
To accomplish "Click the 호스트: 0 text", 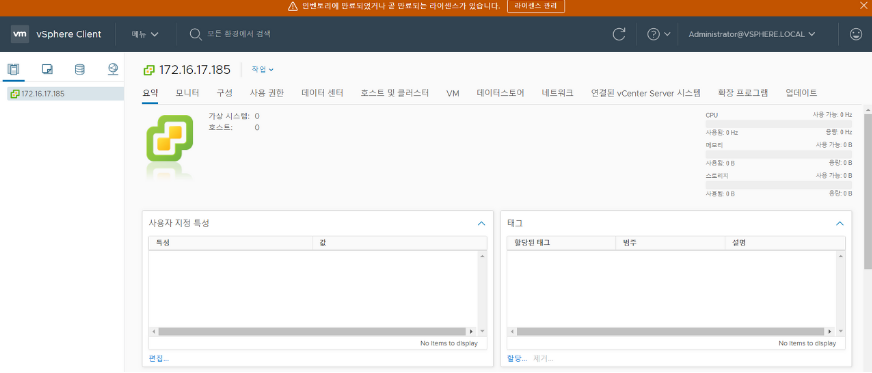I will [x=234, y=127].
